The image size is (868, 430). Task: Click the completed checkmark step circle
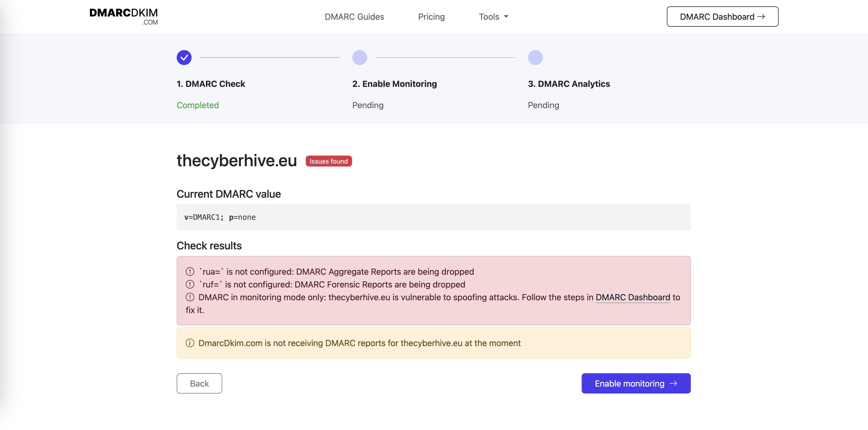184,58
